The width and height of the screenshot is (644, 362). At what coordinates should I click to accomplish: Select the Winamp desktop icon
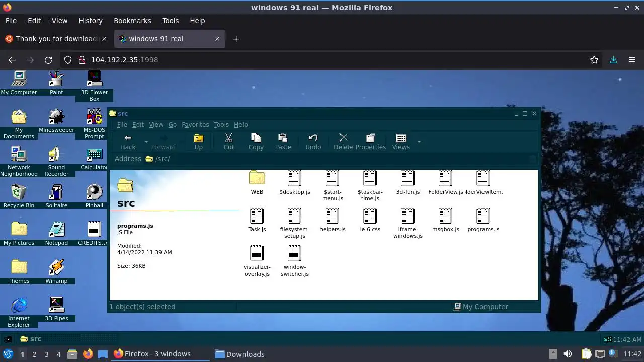(56, 271)
